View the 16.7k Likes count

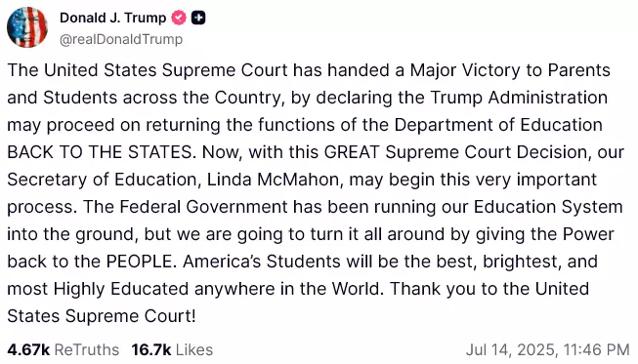[x=151, y=349]
